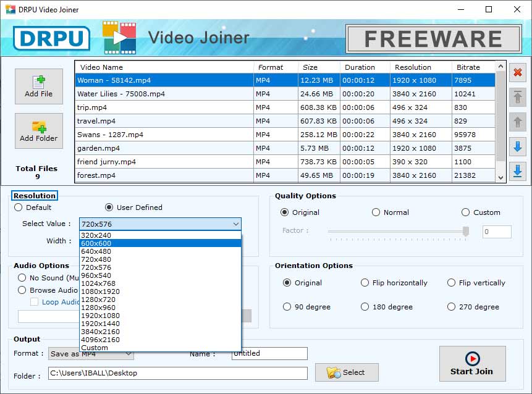
Task: Select garden.mp4 in video list
Action: click(x=285, y=148)
